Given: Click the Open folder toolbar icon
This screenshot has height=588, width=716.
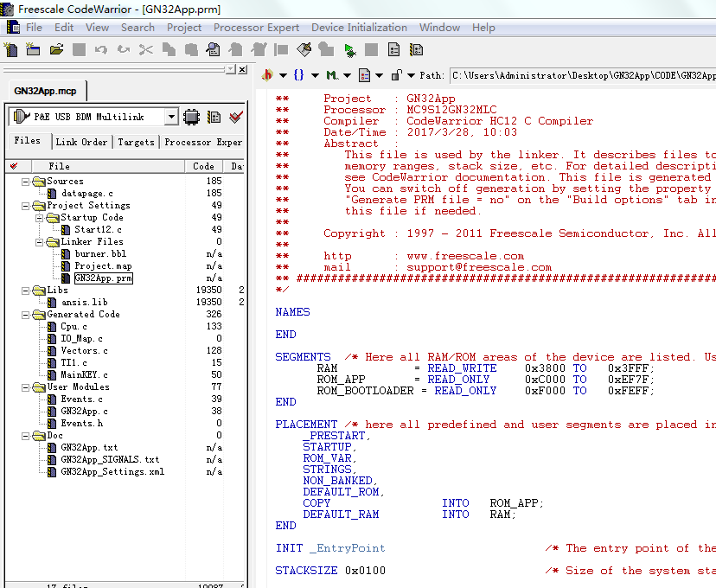Looking at the screenshot, I should point(56,49).
